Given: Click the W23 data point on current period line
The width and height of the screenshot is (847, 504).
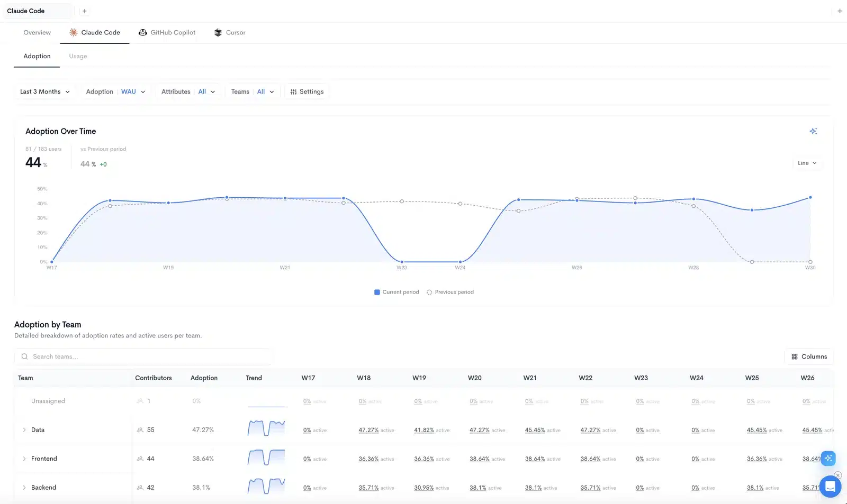Looking at the screenshot, I should 402,262.
